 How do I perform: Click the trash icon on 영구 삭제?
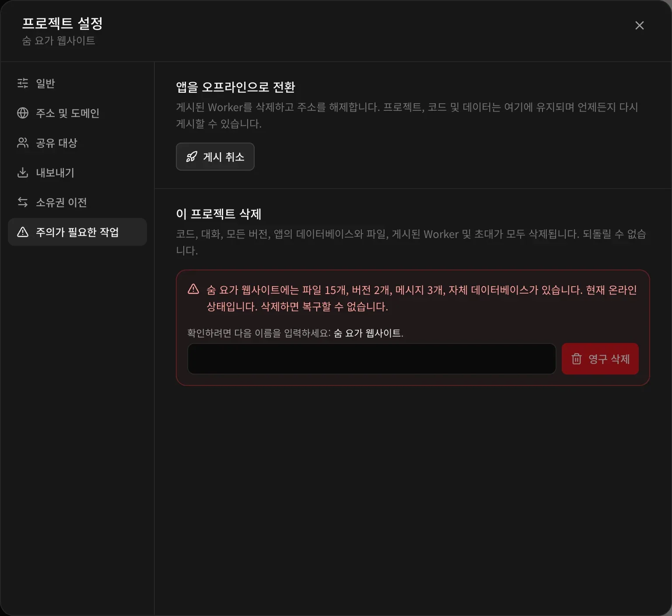(x=577, y=359)
